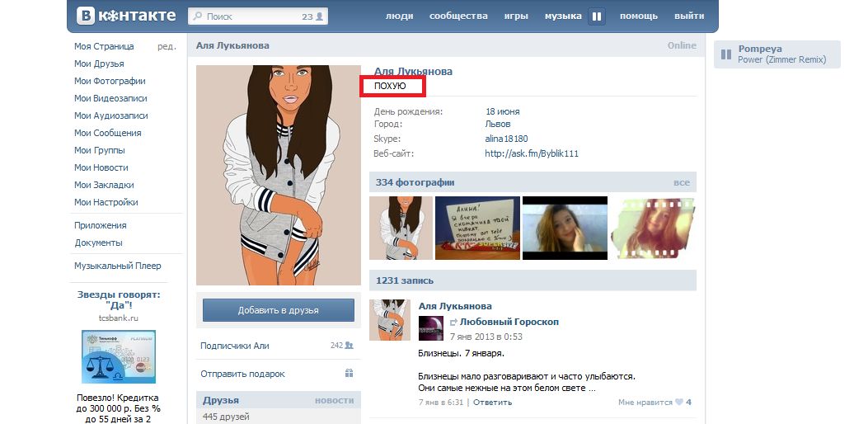The width and height of the screenshot is (868, 424).
Task: Click the pause icon next to Pompeya track
Action: (725, 54)
